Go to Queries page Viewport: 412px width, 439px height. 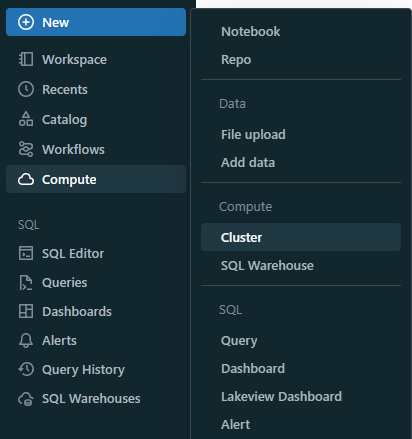64,283
